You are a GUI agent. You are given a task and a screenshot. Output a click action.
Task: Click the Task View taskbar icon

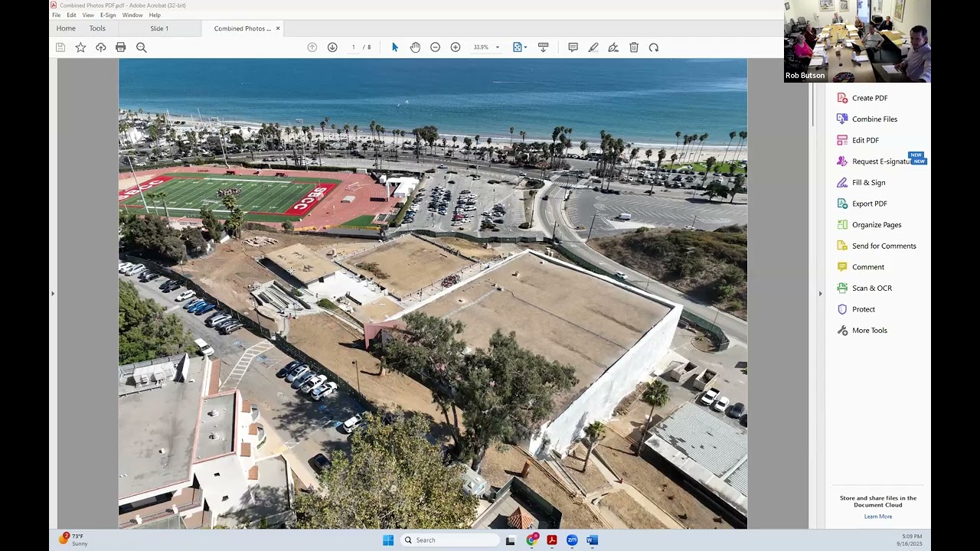click(511, 540)
